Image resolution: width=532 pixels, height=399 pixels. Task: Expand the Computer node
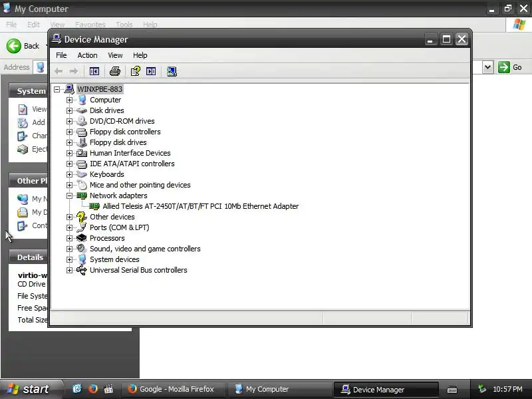69,100
